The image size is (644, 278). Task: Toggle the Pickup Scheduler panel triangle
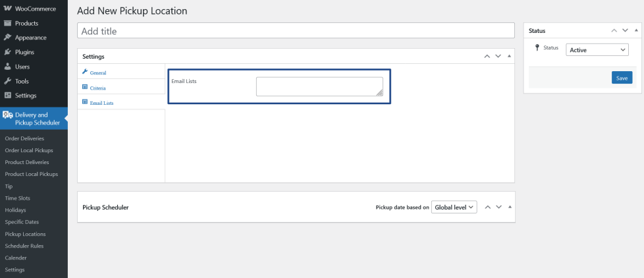510,207
